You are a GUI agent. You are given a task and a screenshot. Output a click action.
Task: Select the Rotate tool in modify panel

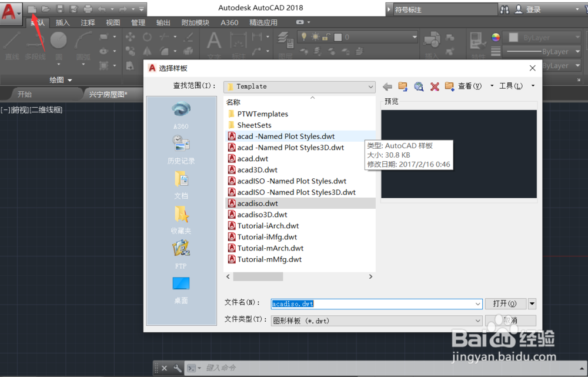click(x=147, y=37)
